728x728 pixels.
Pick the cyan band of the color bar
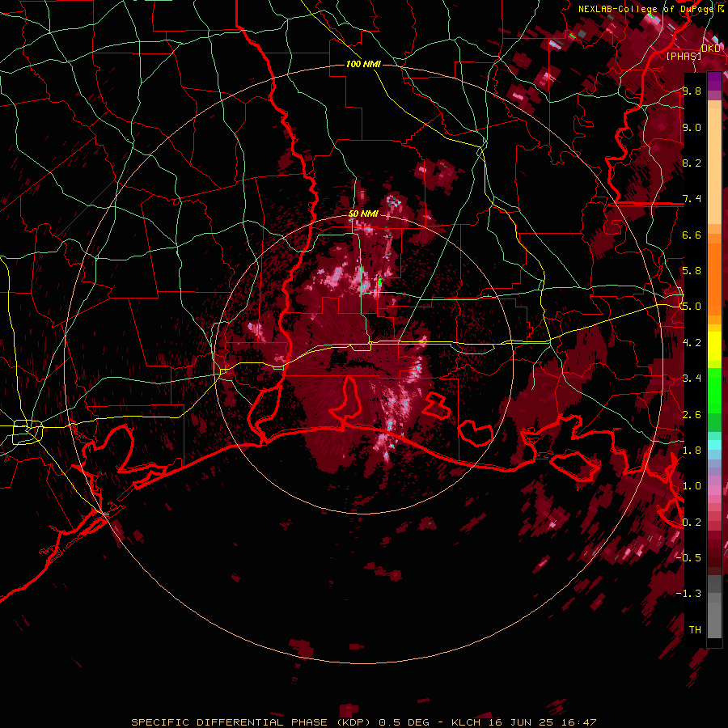tap(714, 445)
